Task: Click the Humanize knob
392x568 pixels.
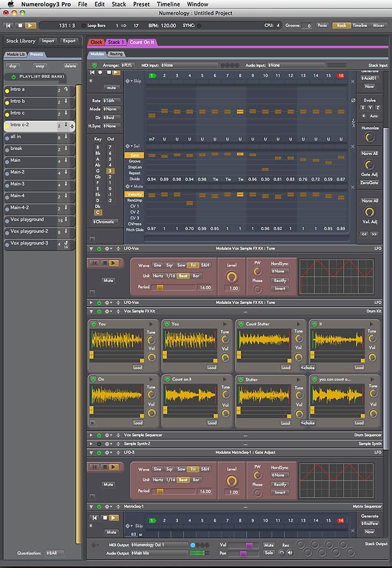Action: point(370,138)
